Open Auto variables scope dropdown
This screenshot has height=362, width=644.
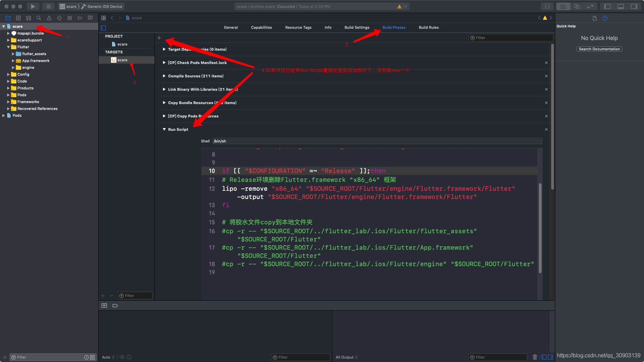[108, 357]
